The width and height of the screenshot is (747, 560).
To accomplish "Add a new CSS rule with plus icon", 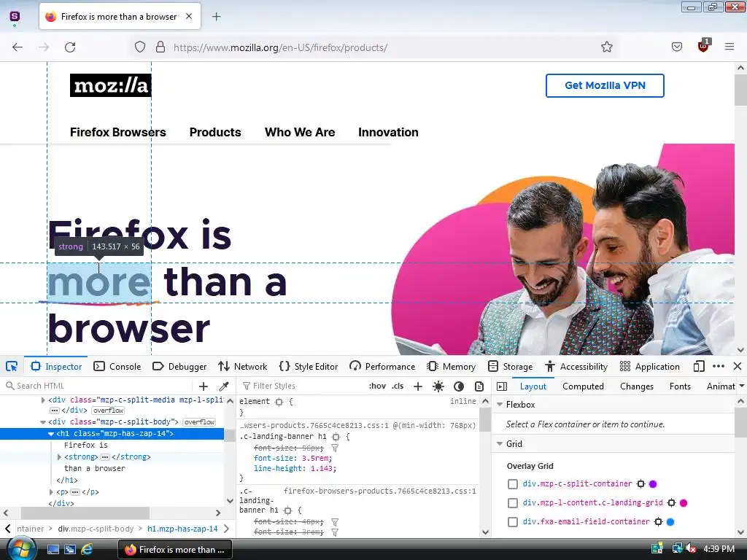I will 418,386.
